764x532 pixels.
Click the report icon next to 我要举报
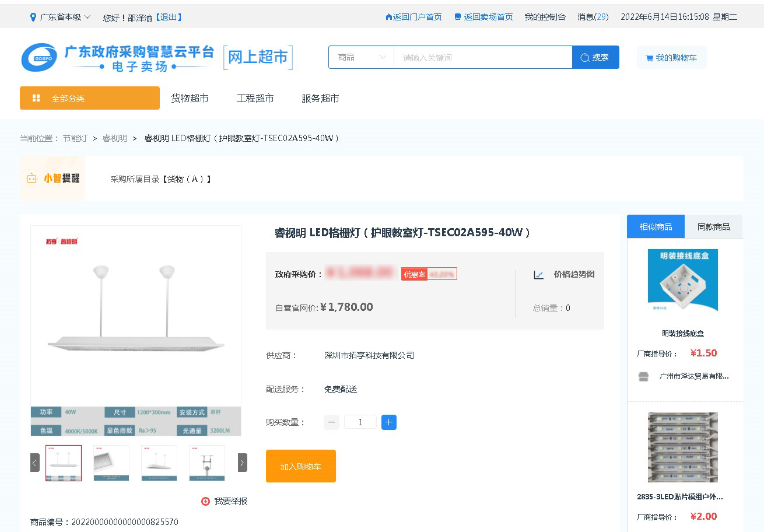pyautogui.click(x=205, y=501)
